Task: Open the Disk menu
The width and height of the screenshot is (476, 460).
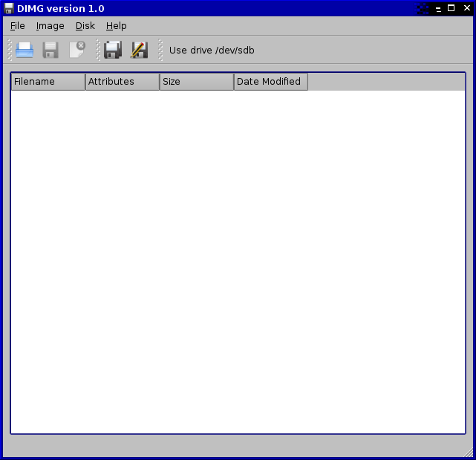Action: click(85, 26)
